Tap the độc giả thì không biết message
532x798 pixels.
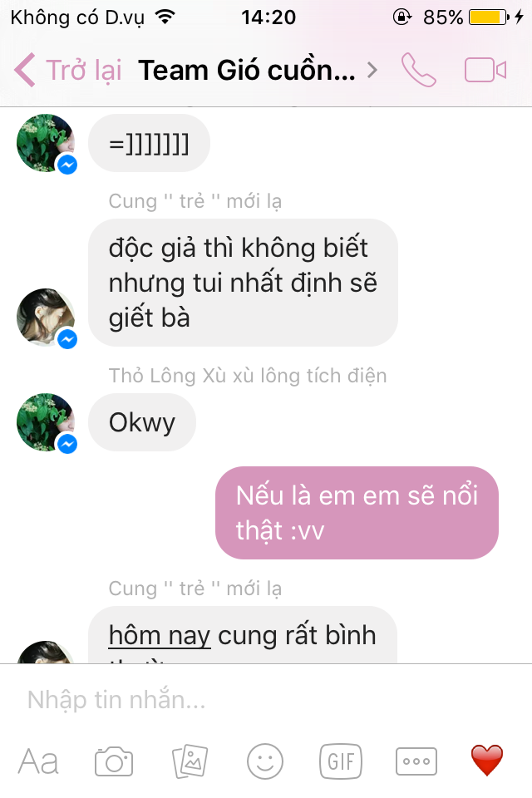[x=243, y=283]
